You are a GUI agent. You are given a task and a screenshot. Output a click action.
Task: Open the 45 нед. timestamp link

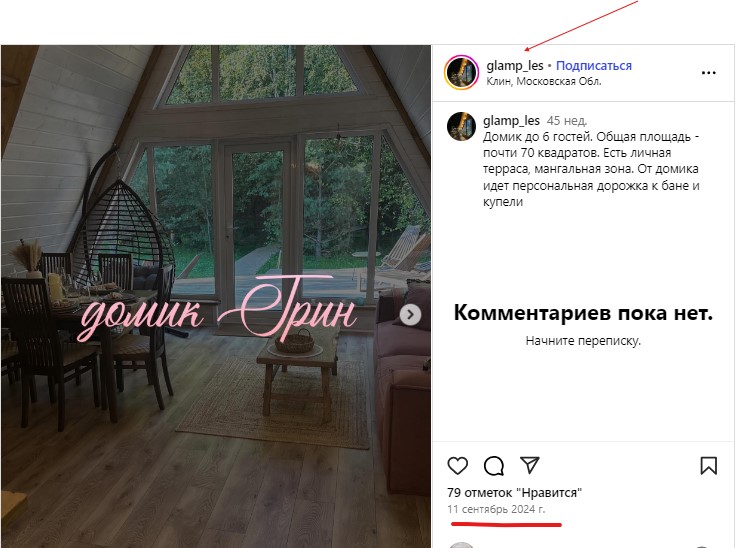(567, 121)
